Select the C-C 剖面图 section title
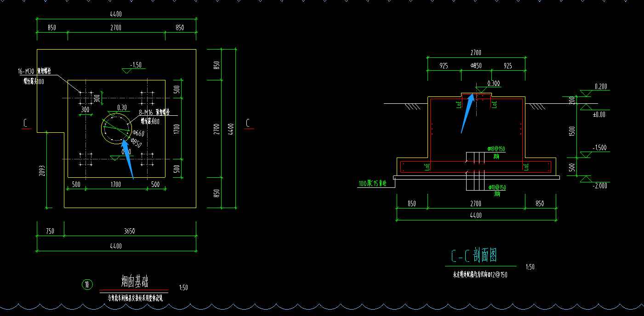Viewport: 644px width, 316px height. click(x=474, y=255)
